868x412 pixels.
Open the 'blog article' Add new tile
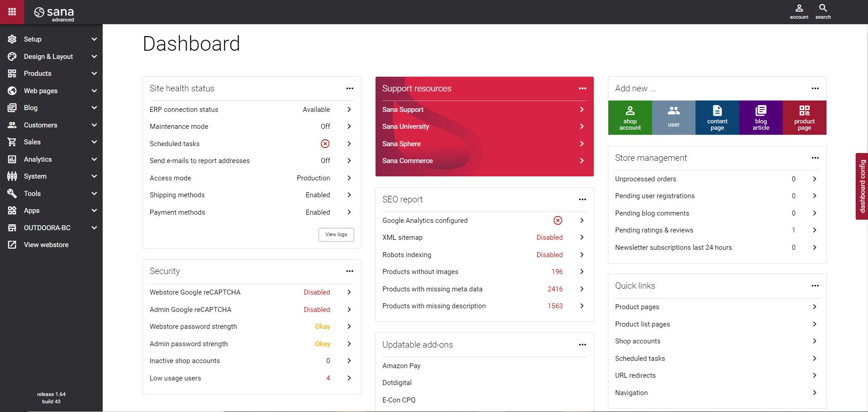coord(760,117)
